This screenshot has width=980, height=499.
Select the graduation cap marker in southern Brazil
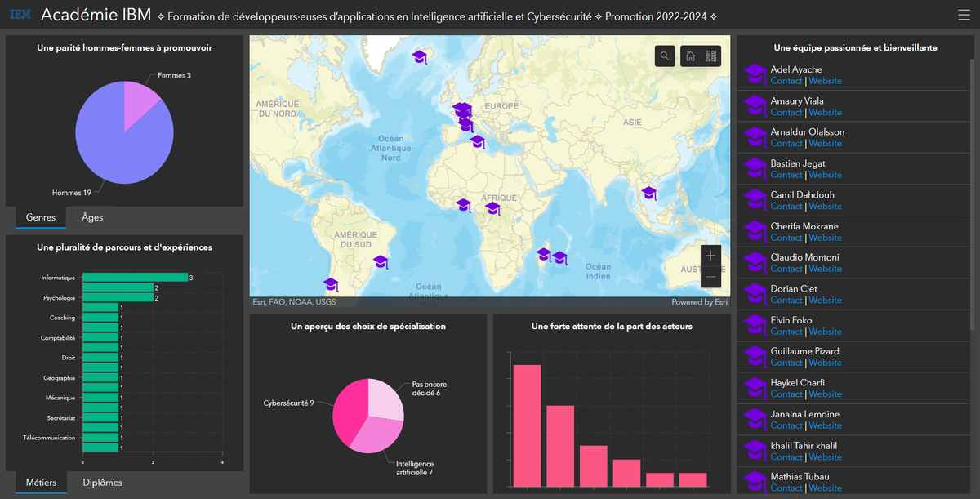click(x=380, y=262)
